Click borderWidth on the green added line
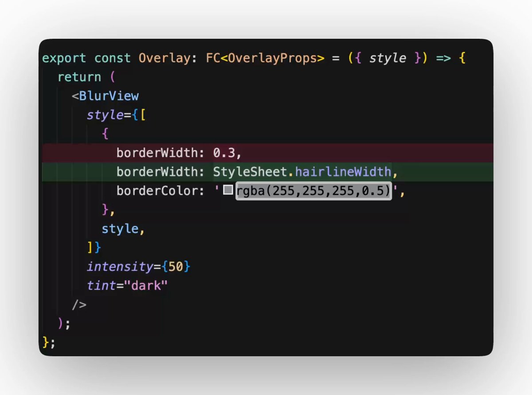The height and width of the screenshot is (395, 532). (x=157, y=171)
